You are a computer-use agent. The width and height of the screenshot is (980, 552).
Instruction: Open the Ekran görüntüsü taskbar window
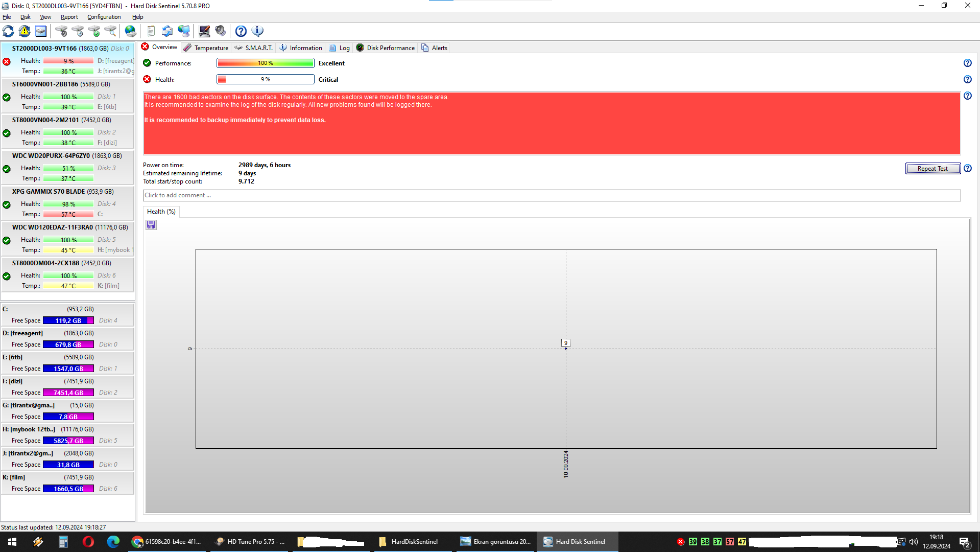pyautogui.click(x=495, y=542)
